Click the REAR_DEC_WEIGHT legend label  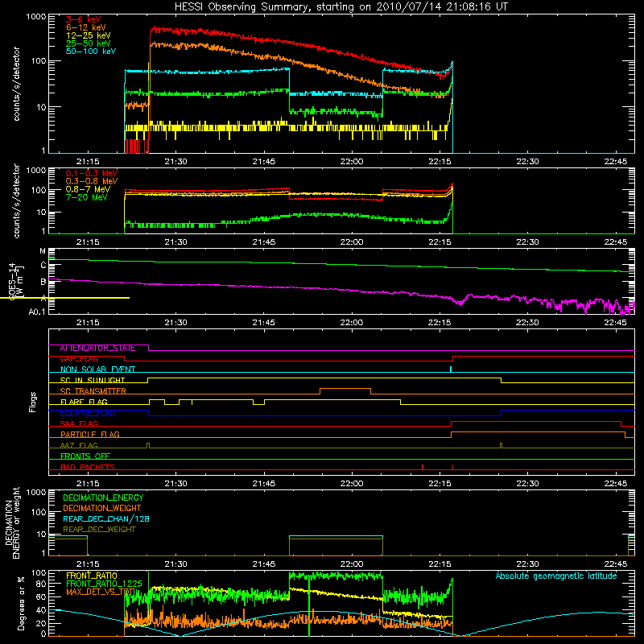click(x=99, y=530)
